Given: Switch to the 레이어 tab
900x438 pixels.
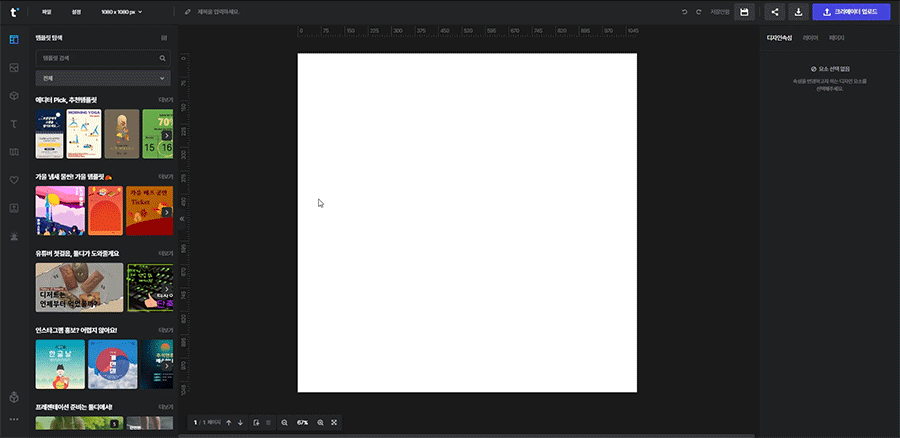Looking at the screenshot, I should pos(810,38).
